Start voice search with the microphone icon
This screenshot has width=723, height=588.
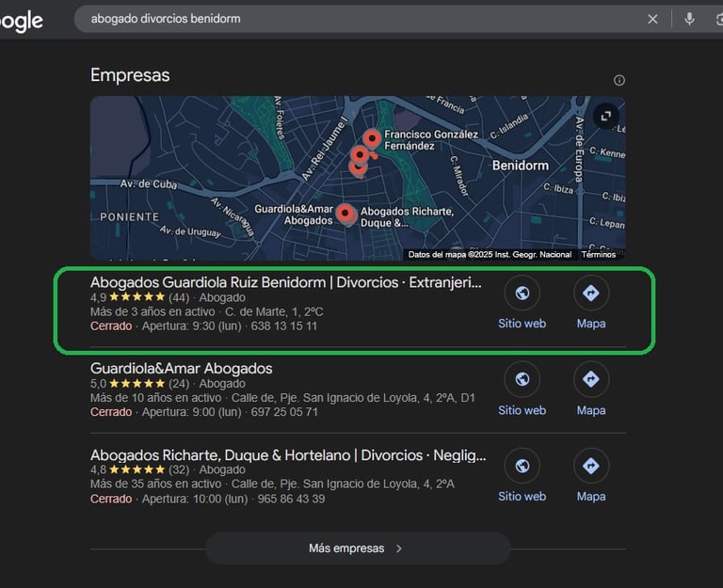(x=689, y=19)
